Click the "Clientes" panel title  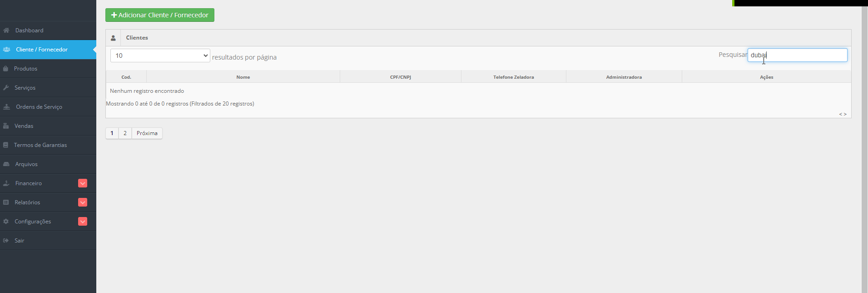click(137, 38)
